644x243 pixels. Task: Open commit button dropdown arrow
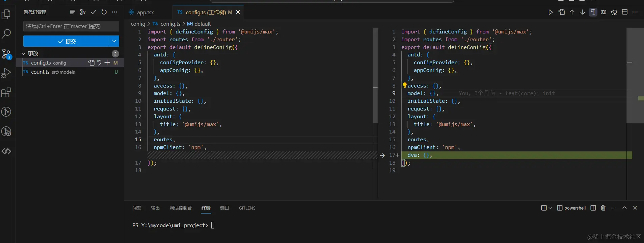tap(114, 41)
